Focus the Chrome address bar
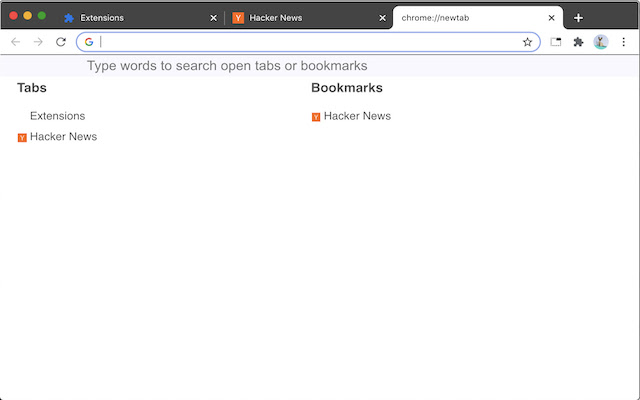 click(300, 42)
